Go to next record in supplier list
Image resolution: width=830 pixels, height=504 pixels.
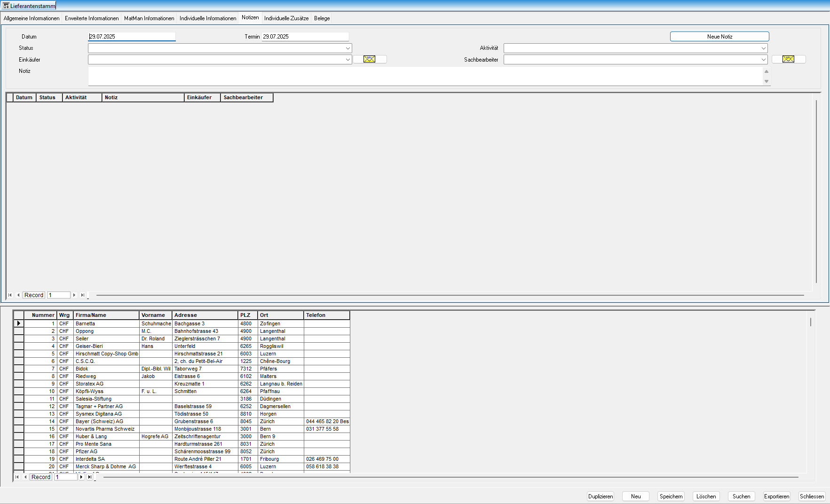81,477
